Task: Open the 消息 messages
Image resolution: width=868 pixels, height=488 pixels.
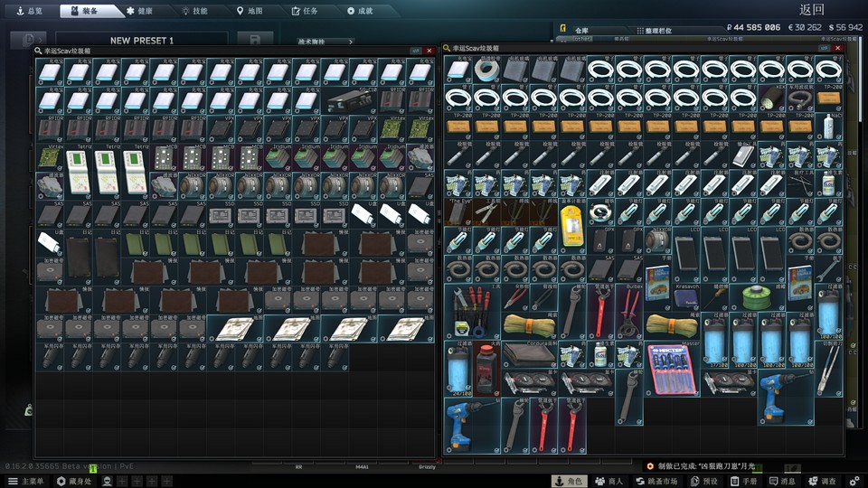Action: pyautogui.click(x=782, y=482)
